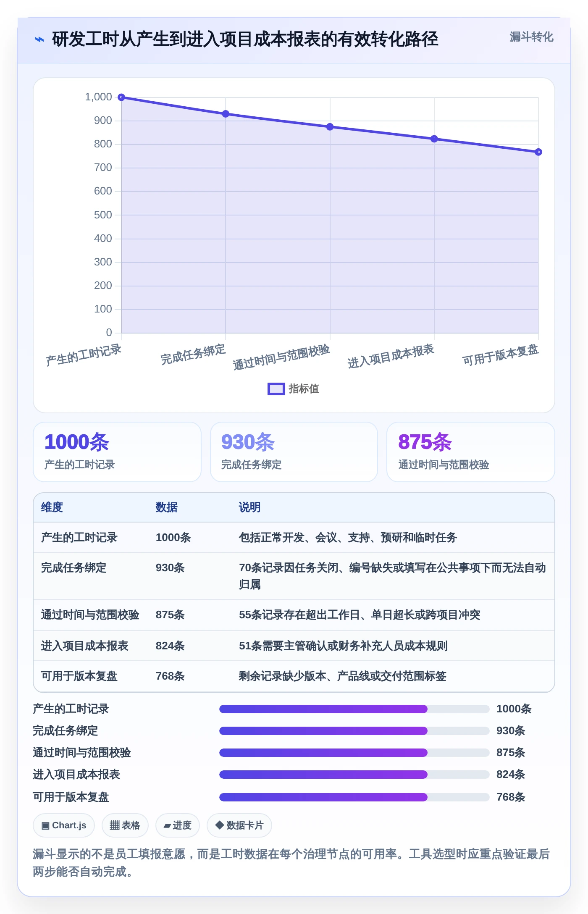Click the 1,000 y-axis label
This screenshot has height=914, width=588.
(x=98, y=97)
